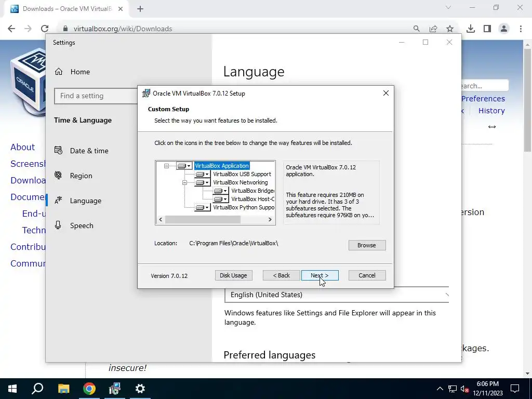Open the notification center icon

point(515,389)
